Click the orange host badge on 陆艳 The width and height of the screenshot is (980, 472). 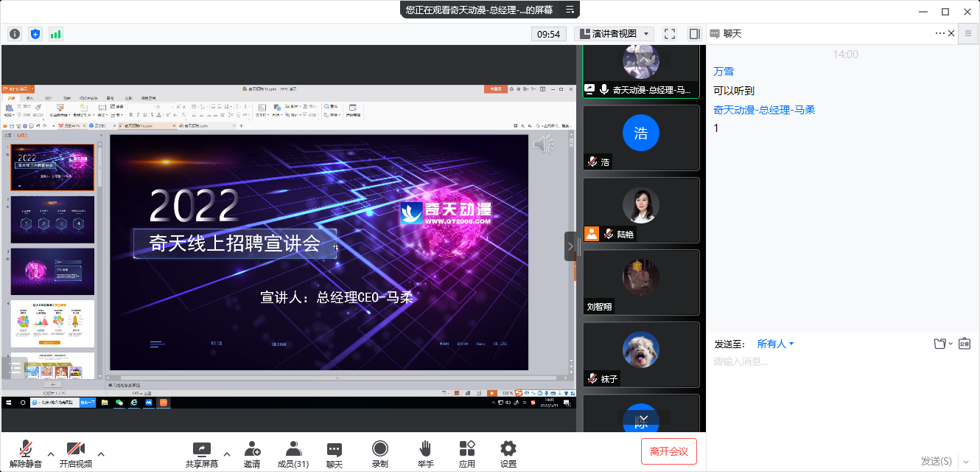[x=591, y=234]
